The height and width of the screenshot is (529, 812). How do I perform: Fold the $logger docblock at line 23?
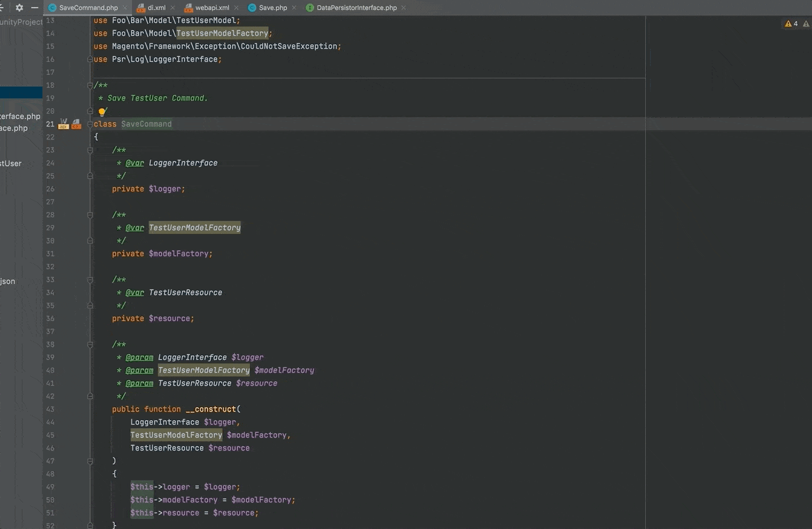click(x=90, y=150)
